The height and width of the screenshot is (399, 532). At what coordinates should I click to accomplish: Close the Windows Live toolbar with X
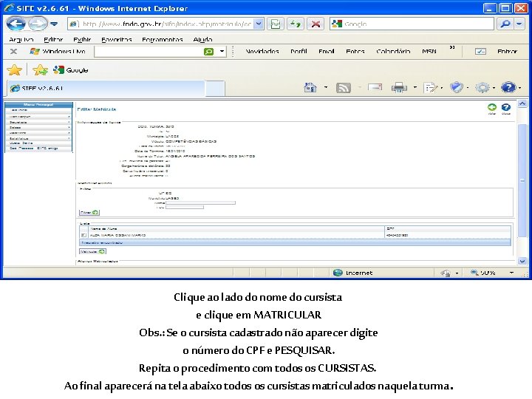13,51
